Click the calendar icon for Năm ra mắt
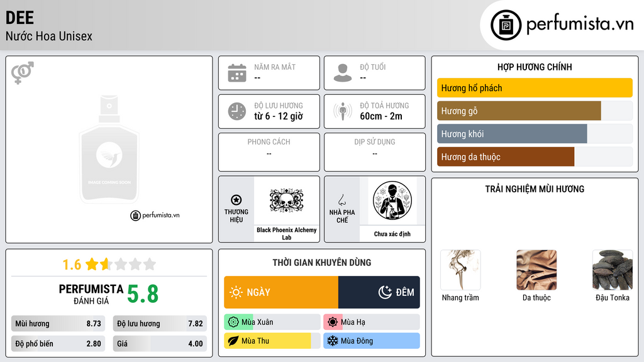Viewport: 644px width, 362px height. [237, 73]
